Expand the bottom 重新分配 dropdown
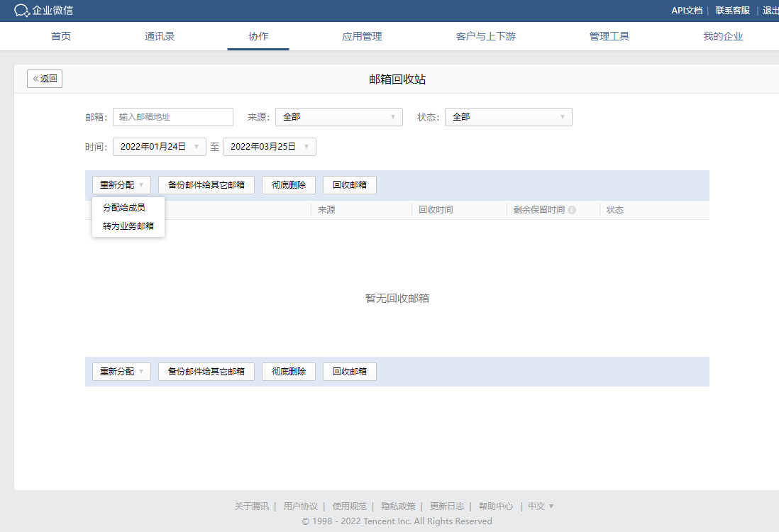Image resolution: width=779 pixels, height=532 pixels. (x=121, y=372)
